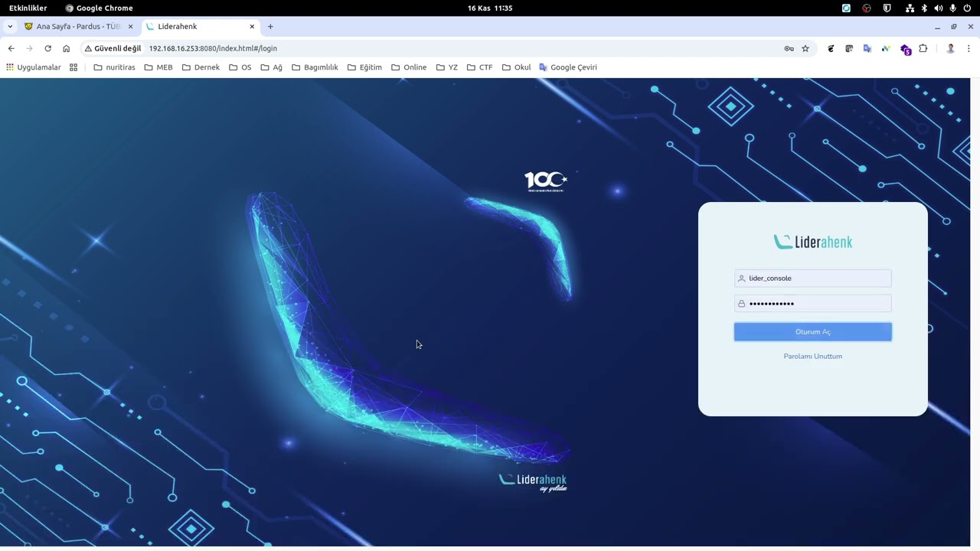Open the Chrome profile avatar

[950, 48]
